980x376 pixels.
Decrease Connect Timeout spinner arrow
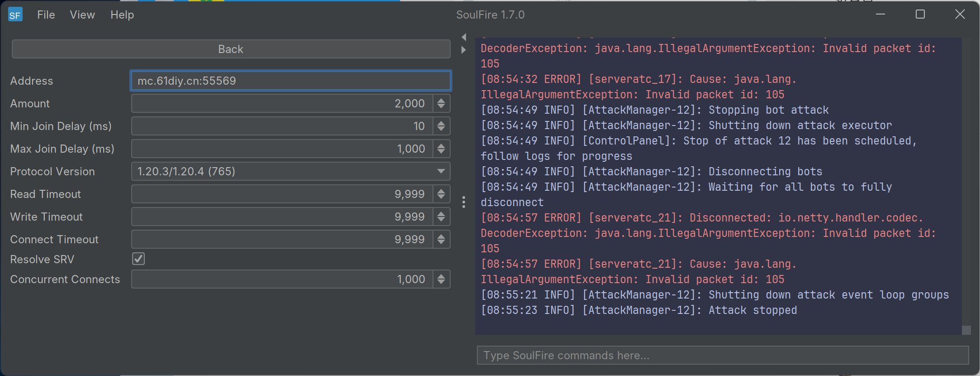(441, 243)
